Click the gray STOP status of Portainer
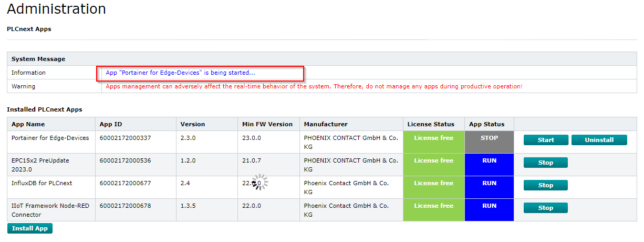Screen dimensions: 644x242 tap(489, 142)
